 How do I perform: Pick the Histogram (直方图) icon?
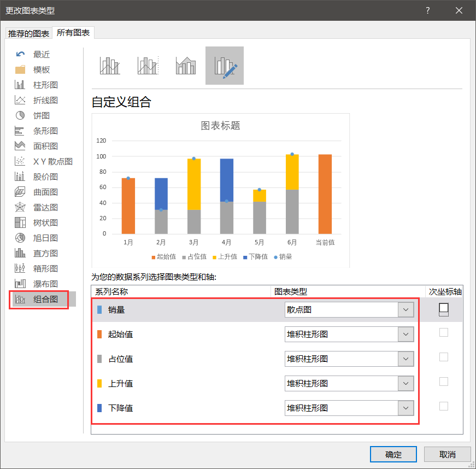point(20,253)
